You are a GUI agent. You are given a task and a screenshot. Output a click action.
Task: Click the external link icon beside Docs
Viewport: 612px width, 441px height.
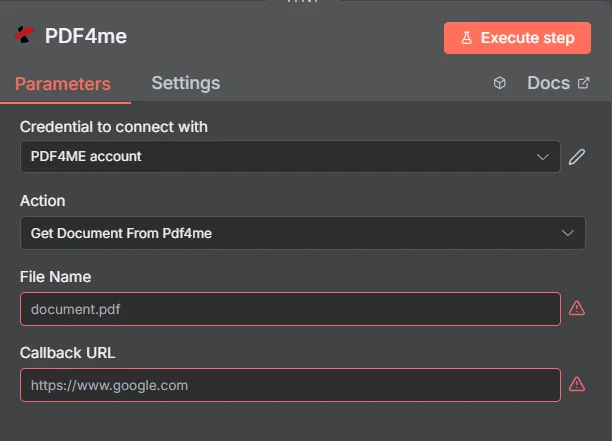583,83
